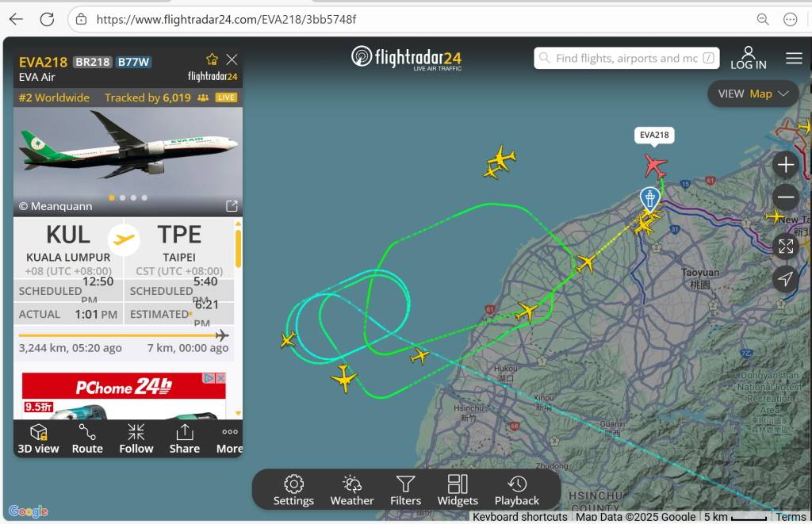The height and width of the screenshot is (524, 812).
Task: Open the More options menu
Action: [x=229, y=439]
